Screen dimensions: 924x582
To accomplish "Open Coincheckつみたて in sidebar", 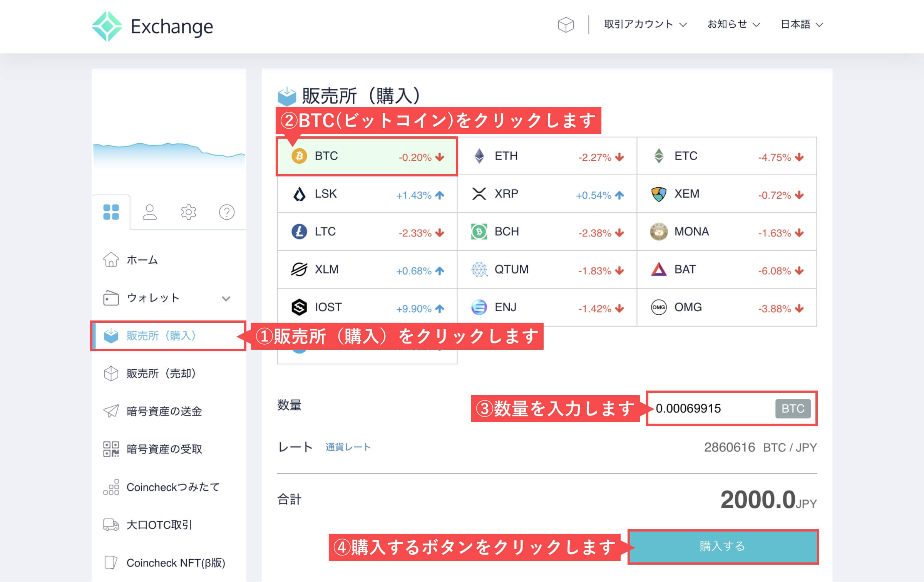I will tap(169, 487).
